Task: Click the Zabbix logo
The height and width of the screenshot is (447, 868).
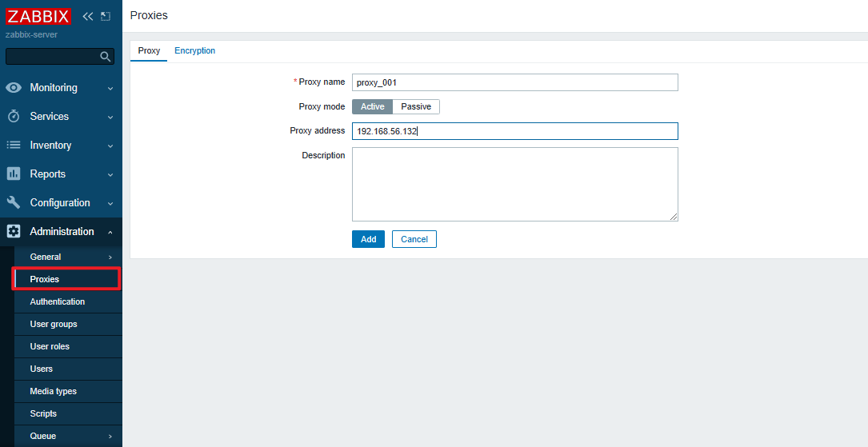Action: 38,16
